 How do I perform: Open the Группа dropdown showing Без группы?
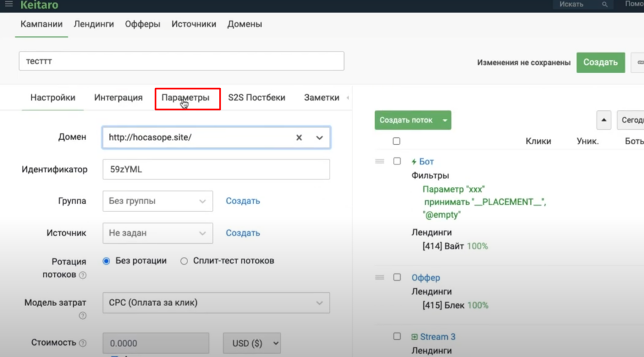pos(157,201)
